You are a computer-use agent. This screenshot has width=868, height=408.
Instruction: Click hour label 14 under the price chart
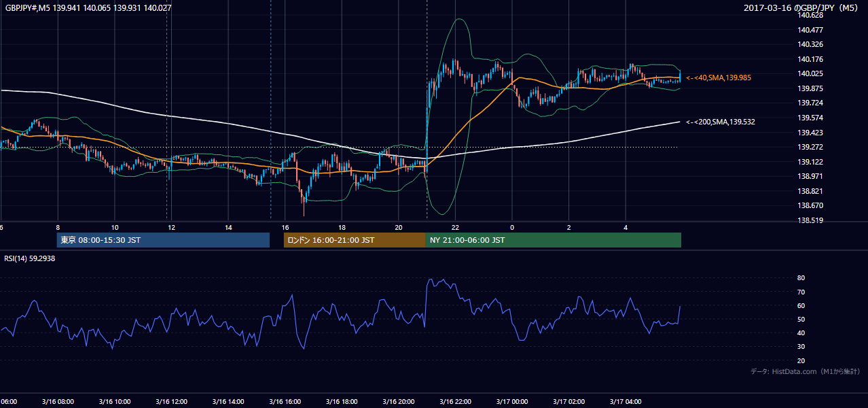click(x=228, y=227)
